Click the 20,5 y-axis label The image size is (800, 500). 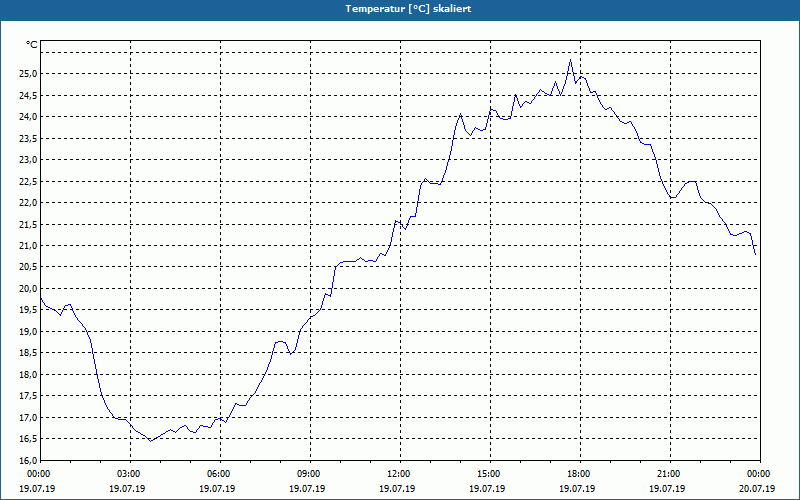(x=28, y=267)
